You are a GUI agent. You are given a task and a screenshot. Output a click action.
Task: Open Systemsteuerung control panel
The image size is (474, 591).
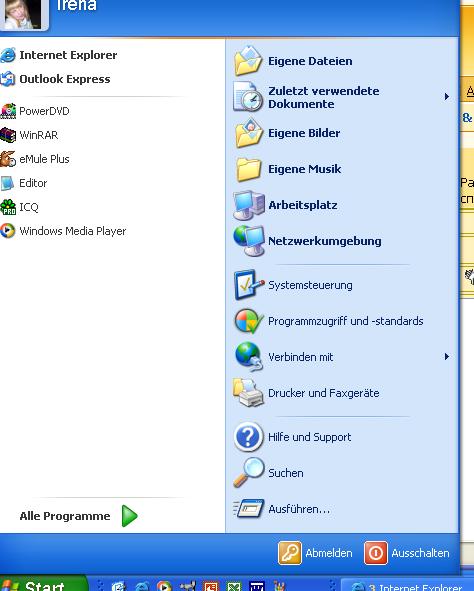tap(293, 285)
